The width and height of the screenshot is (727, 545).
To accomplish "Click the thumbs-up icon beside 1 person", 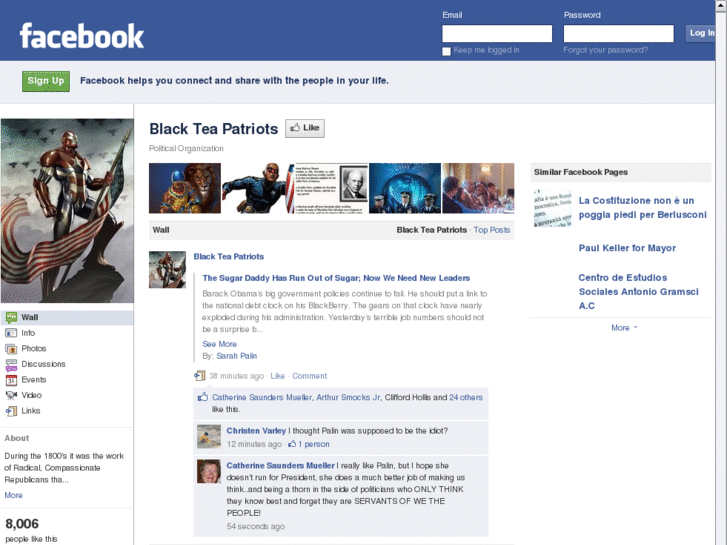I will pyautogui.click(x=292, y=444).
